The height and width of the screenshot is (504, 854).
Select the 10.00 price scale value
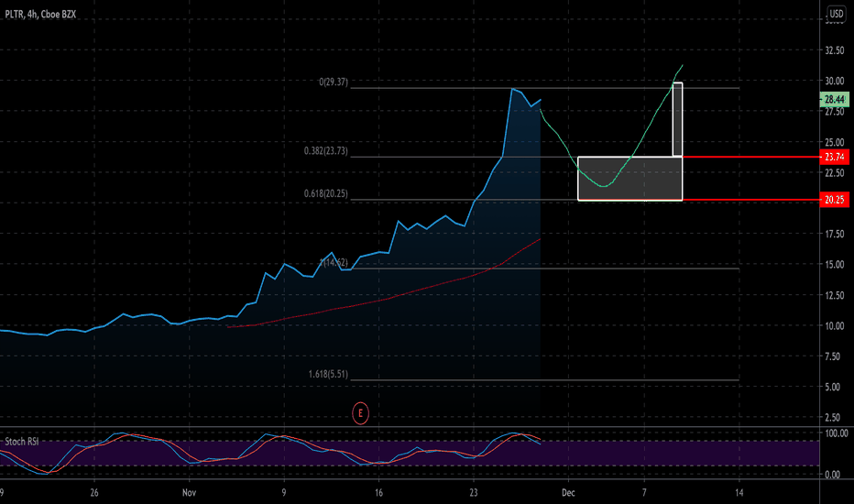click(835, 326)
